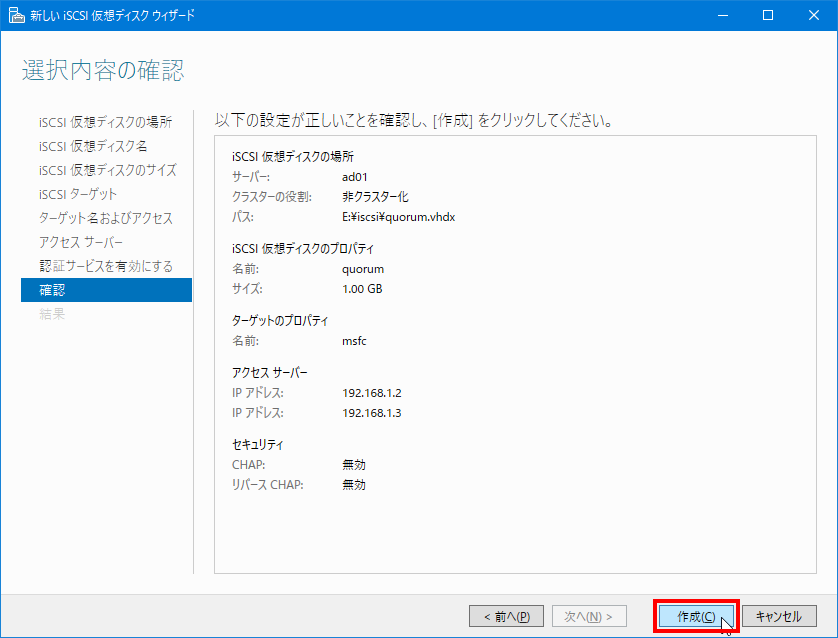Select the iSCSI 仮想ディスクのサイズ step
The height and width of the screenshot is (638, 838).
108,170
